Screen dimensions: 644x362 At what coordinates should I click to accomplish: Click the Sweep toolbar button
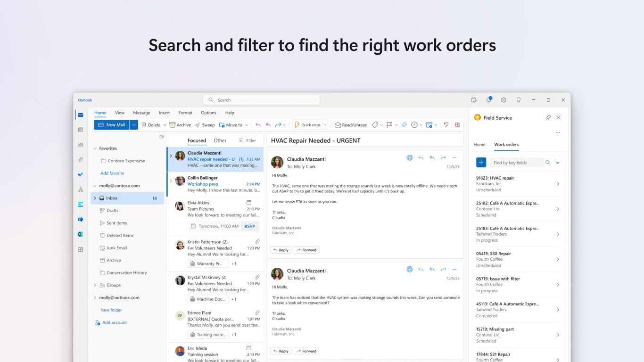pos(205,125)
